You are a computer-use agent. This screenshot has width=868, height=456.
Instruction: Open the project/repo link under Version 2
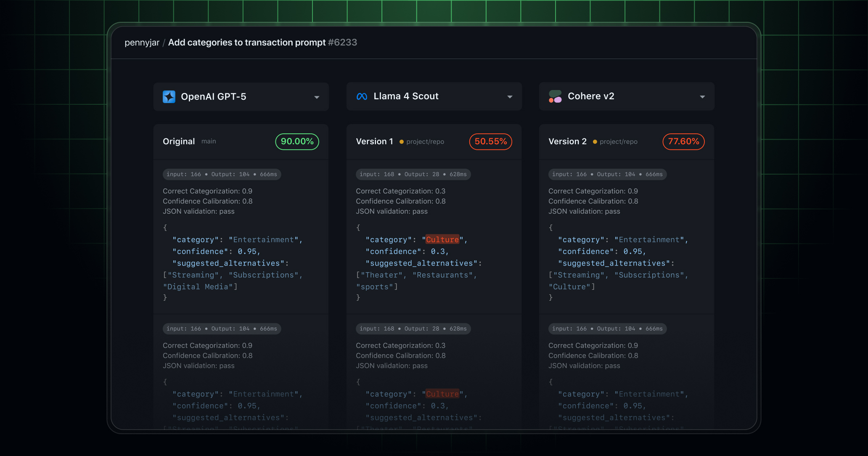coord(618,142)
